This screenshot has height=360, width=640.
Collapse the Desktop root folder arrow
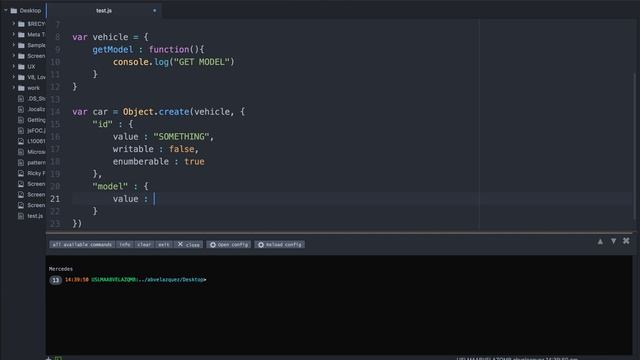click(x=6, y=10)
